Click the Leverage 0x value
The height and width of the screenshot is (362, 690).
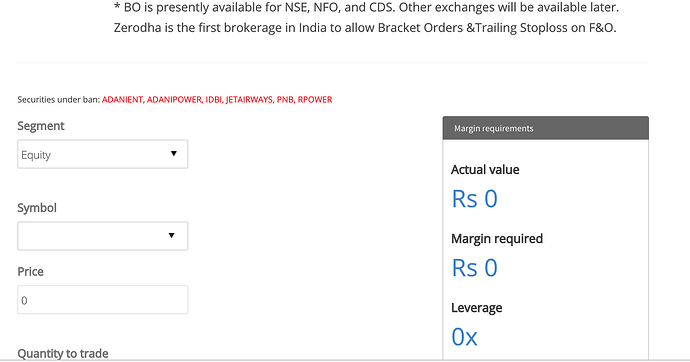pos(464,337)
